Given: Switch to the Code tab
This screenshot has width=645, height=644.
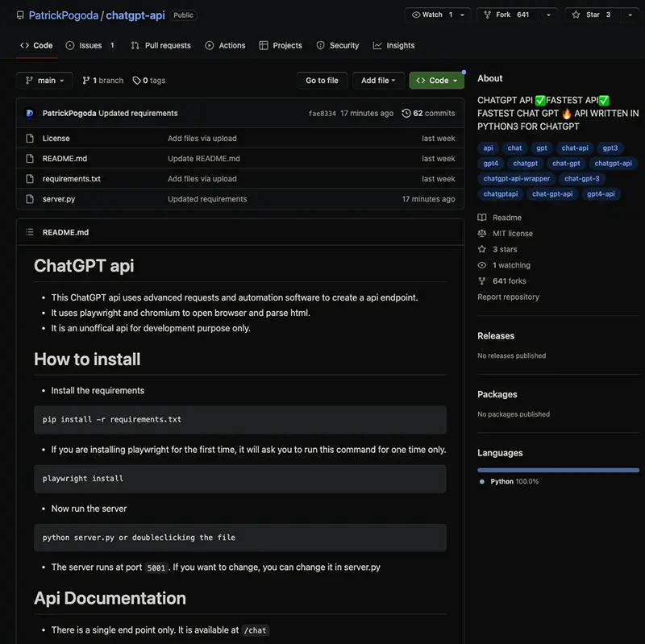Looking at the screenshot, I should tap(36, 46).
